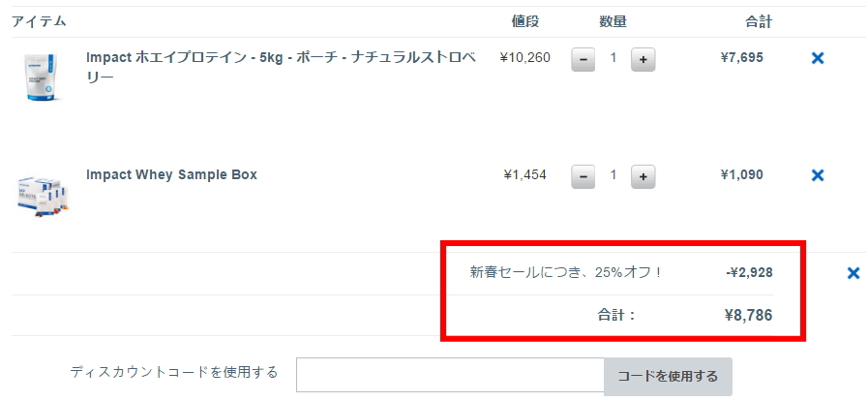Open Impact ホエイプロテイン product title link
The height and width of the screenshot is (402, 868).
click(x=281, y=67)
